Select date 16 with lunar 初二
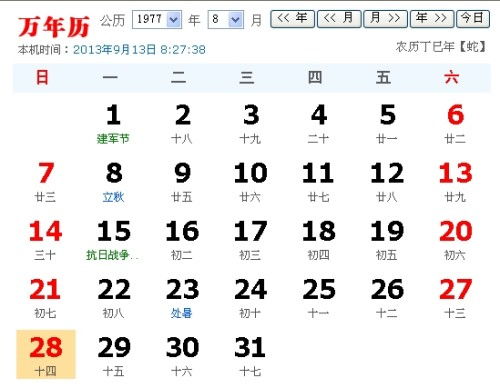The width and height of the screenshot is (500, 388). pyautogui.click(x=182, y=240)
